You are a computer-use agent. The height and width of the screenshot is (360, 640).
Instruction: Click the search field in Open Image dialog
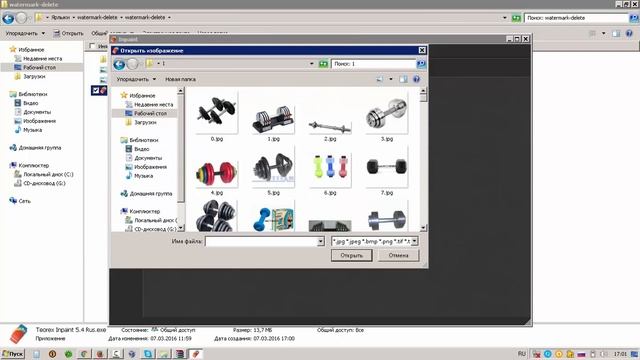[373, 64]
